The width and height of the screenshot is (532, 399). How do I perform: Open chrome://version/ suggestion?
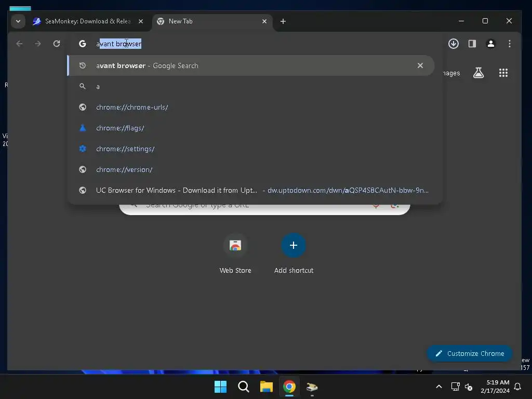pos(251,169)
